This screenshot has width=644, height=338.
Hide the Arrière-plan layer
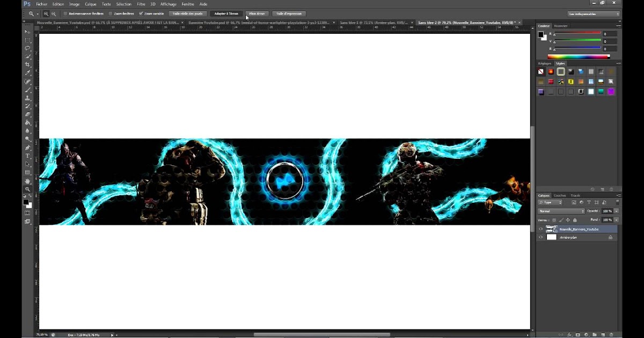540,237
